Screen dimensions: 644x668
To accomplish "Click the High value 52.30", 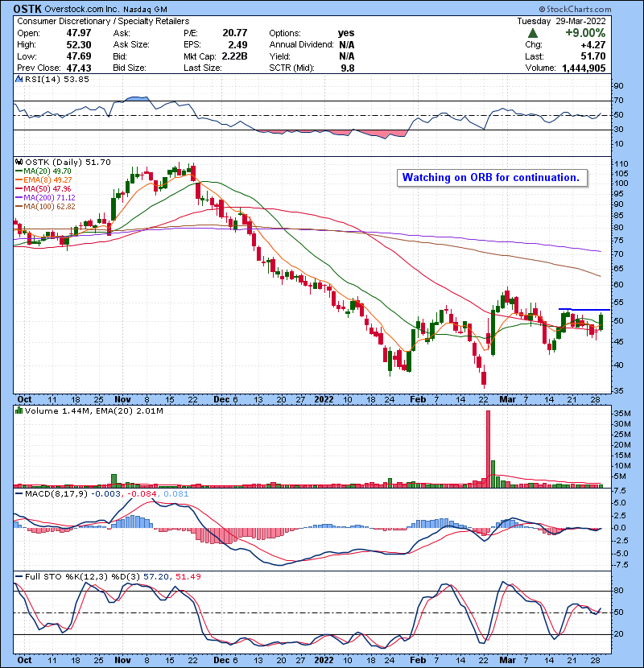I will tap(79, 45).
